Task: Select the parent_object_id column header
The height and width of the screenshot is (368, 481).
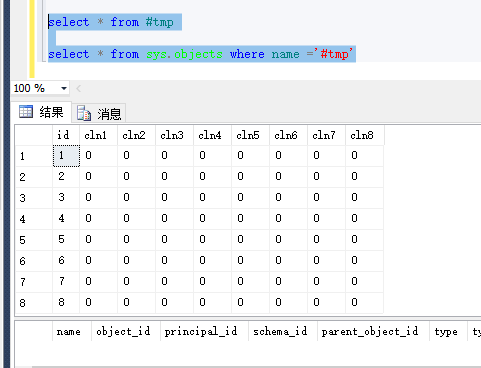Action: [x=373, y=331]
